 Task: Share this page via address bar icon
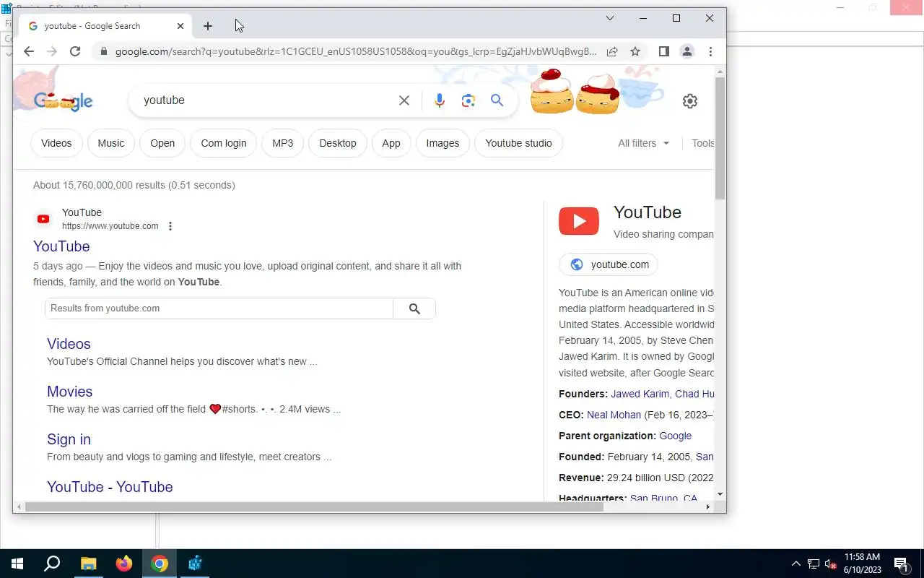coord(612,51)
